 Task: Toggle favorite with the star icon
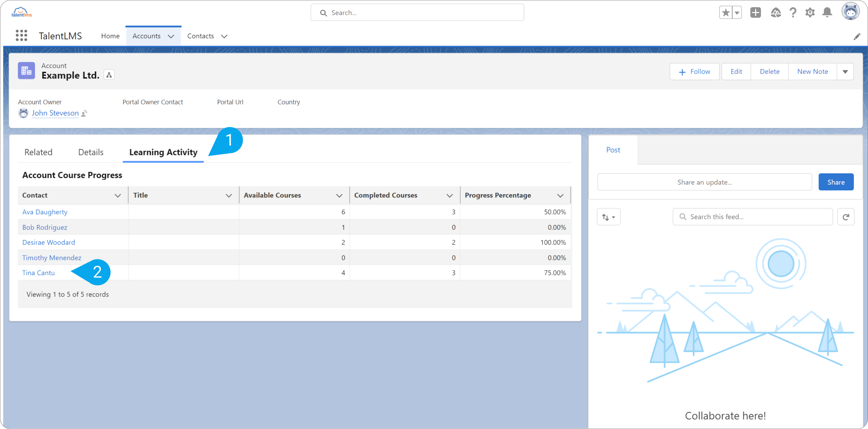coord(725,12)
